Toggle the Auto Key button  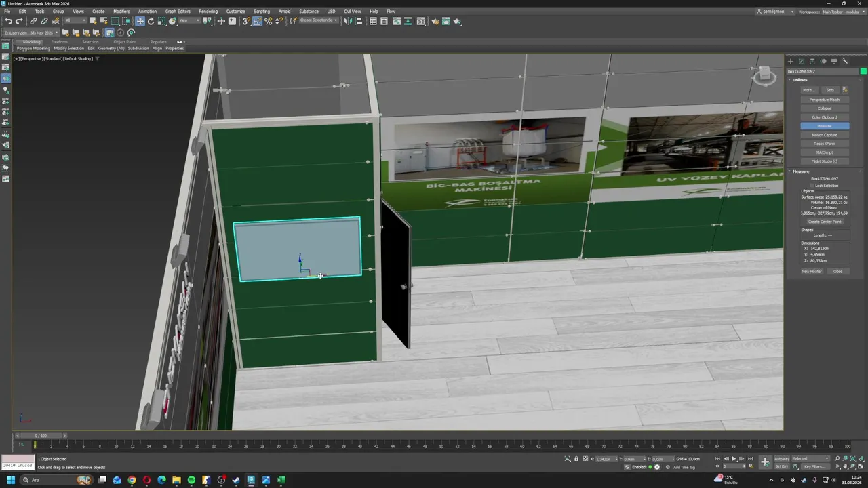[782, 459]
